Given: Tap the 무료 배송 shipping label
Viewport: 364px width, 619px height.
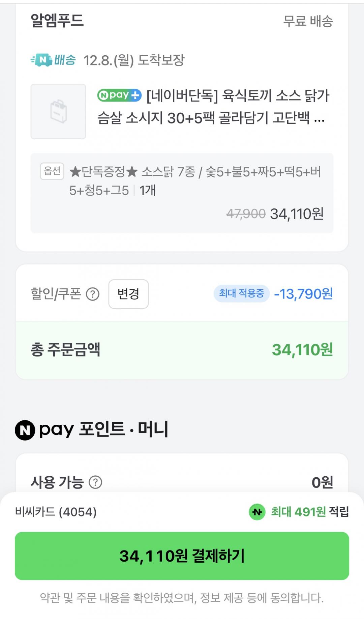Looking at the screenshot, I should tap(308, 21).
